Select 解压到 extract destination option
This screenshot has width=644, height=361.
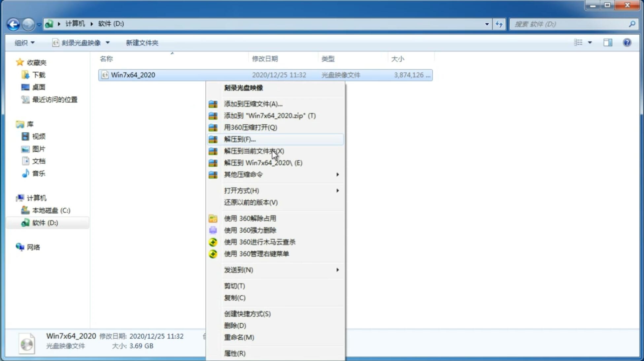point(240,139)
